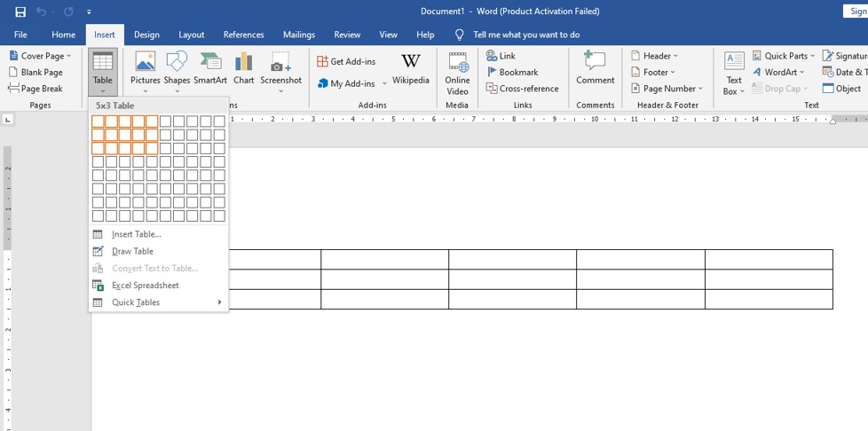Select the top-left cell of the table grid

click(98, 121)
